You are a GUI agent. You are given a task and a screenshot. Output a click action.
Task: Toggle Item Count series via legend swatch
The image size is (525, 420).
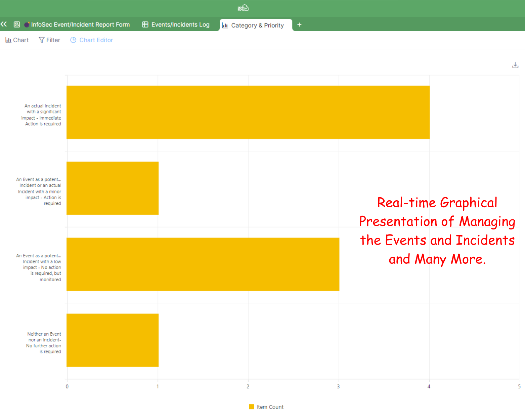[x=252, y=407]
